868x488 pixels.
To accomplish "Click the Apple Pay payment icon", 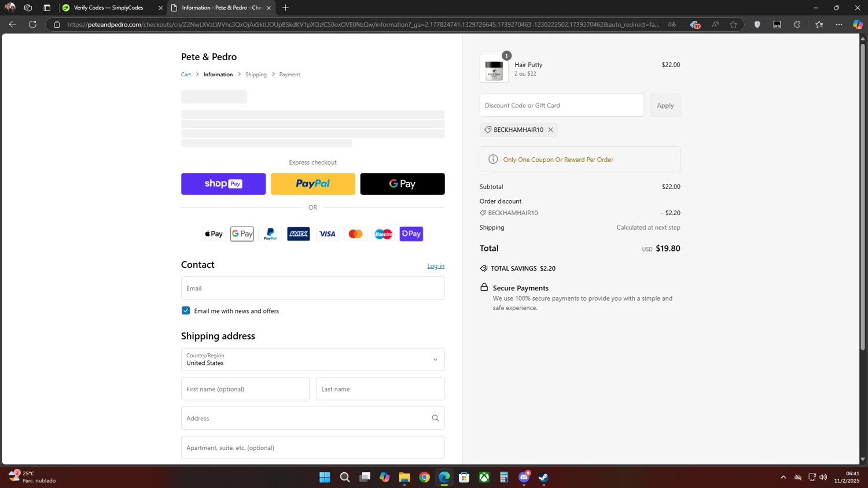I will 214,234.
